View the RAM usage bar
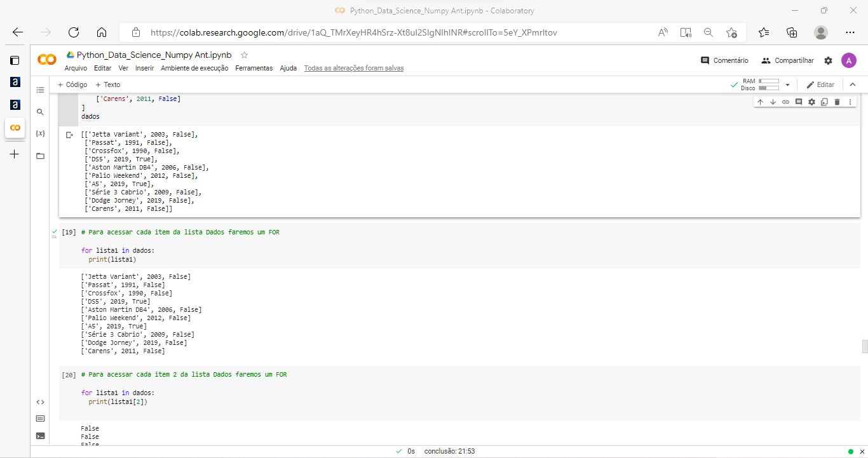 click(x=769, y=81)
